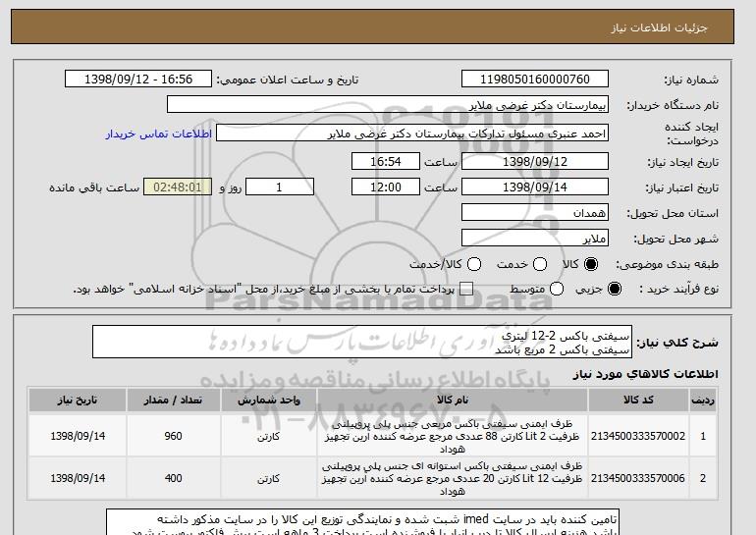Click the شماره نیاز field 1198050160000760

coord(535,80)
